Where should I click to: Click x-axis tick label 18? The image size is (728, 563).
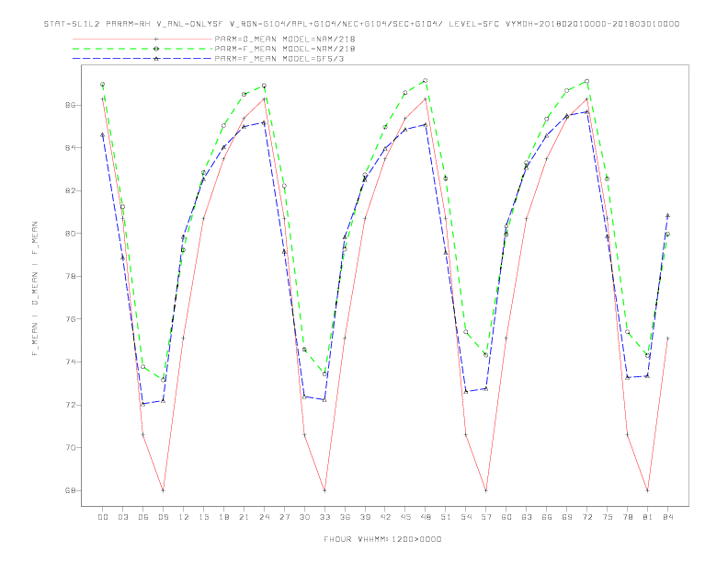click(223, 517)
